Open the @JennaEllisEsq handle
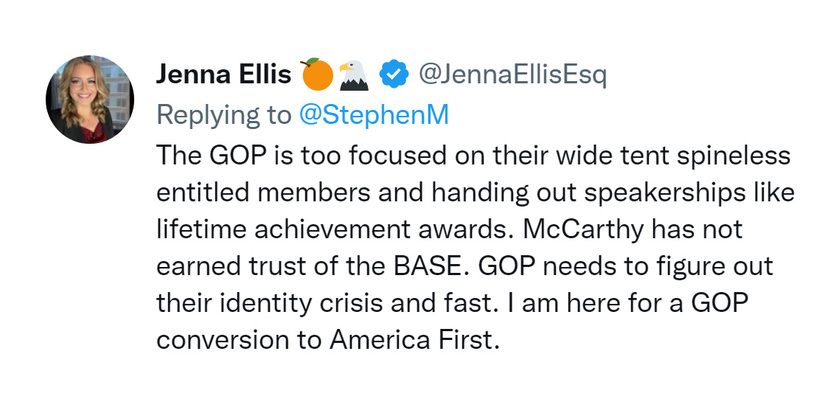The width and height of the screenshot is (839, 399). (512, 76)
